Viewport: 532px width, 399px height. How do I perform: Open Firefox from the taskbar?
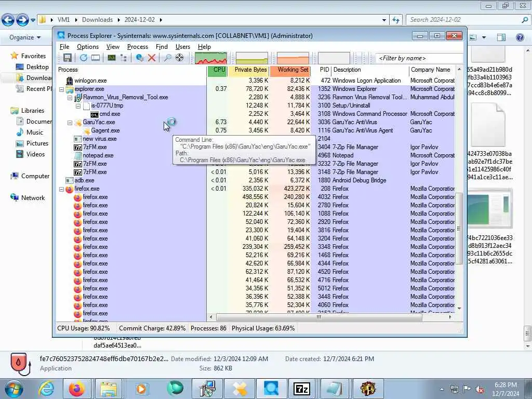click(76, 389)
